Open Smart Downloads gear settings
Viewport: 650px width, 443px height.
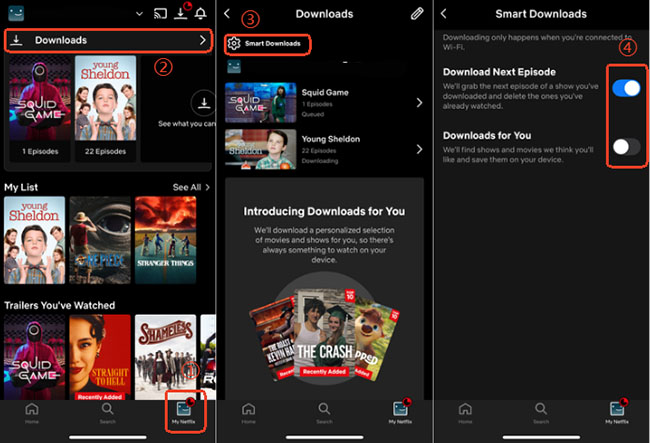pyautogui.click(x=234, y=44)
